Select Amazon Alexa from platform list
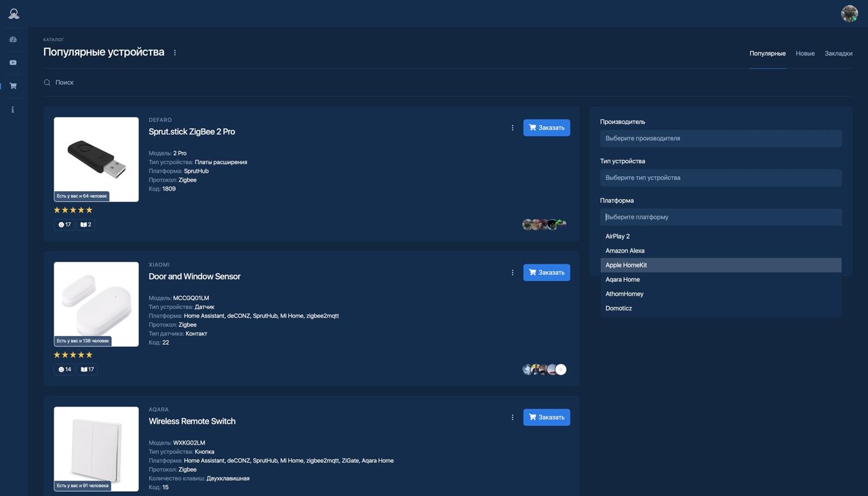 pos(721,251)
